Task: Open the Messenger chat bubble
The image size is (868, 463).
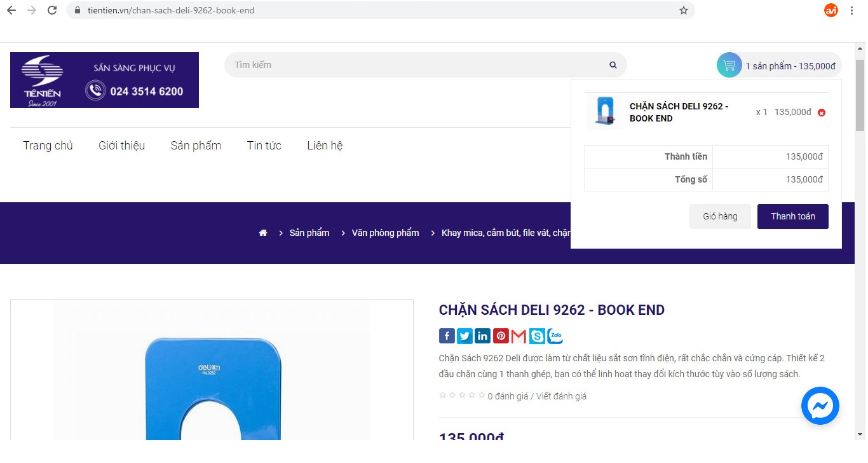Action: point(820,406)
